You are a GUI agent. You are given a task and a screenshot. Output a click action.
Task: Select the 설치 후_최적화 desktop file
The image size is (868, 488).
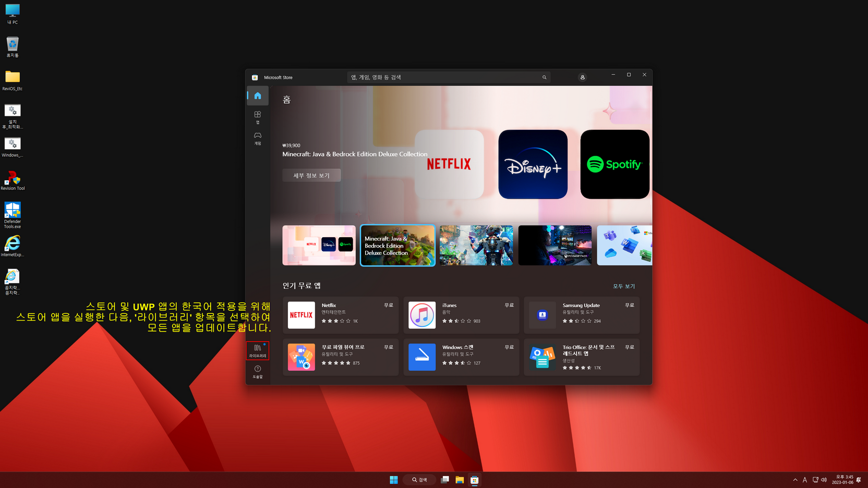[13, 116]
